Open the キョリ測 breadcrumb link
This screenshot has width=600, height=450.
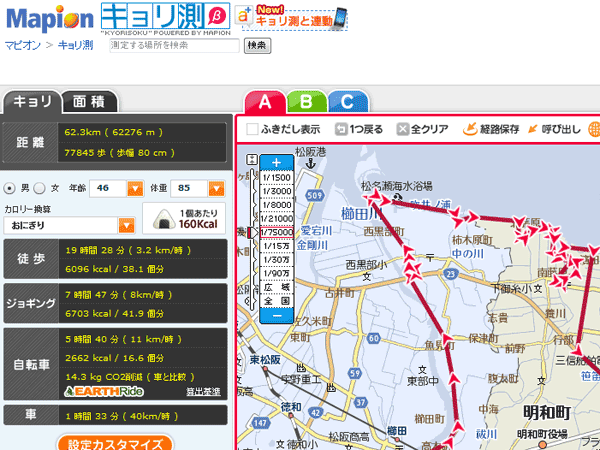75,45
